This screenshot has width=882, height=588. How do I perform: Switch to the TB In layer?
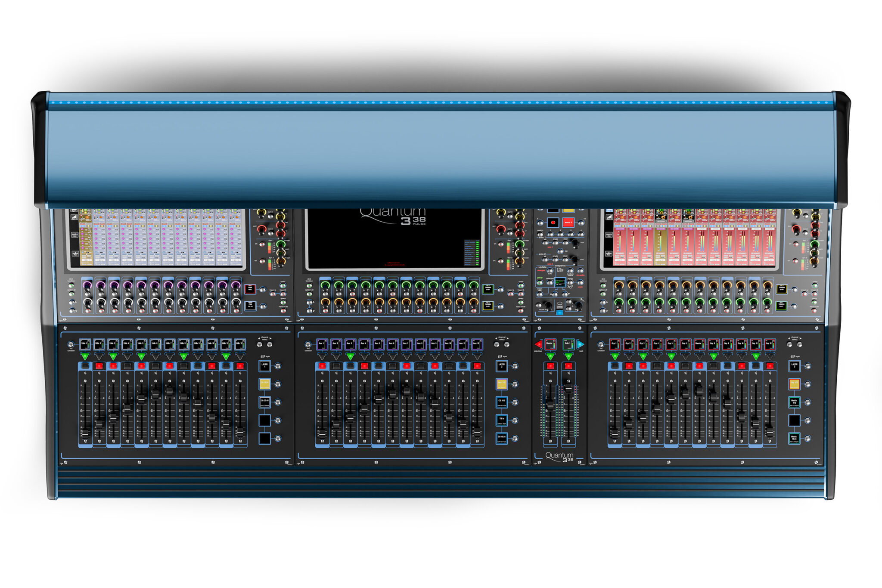pos(501,420)
